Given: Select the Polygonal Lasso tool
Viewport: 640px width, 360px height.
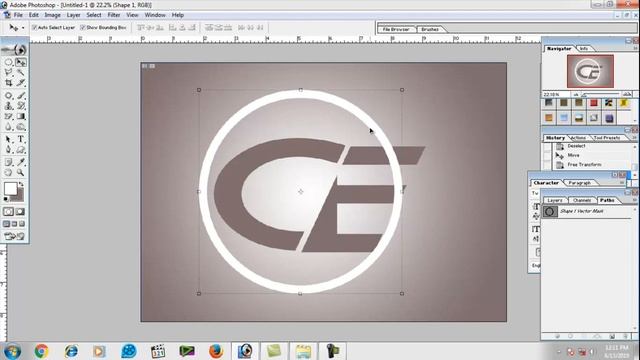Looking at the screenshot, I should point(8,73).
